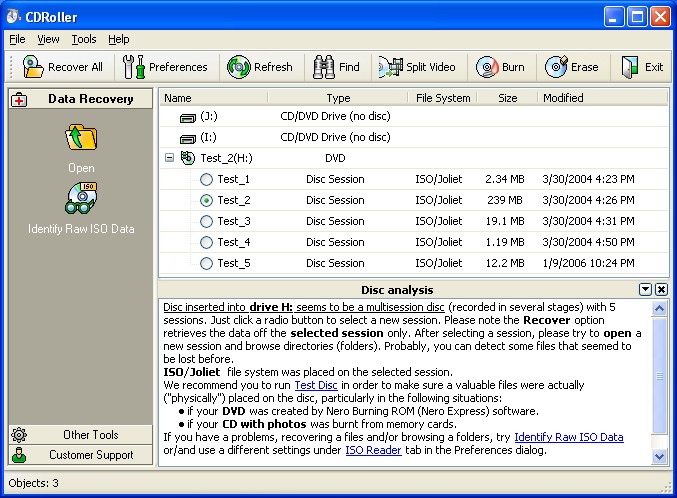Image resolution: width=677 pixels, height=498 pixels.
Task: Click the Refresh toolbar icon
Action: [238, 67]
